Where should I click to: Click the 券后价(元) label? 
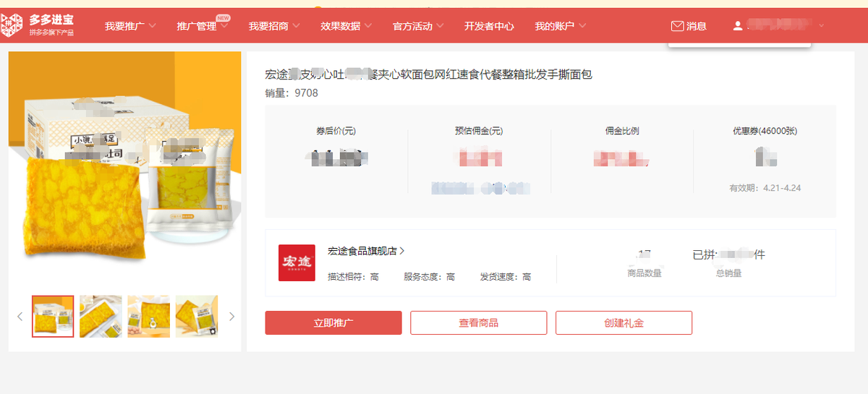pos(336,131)
